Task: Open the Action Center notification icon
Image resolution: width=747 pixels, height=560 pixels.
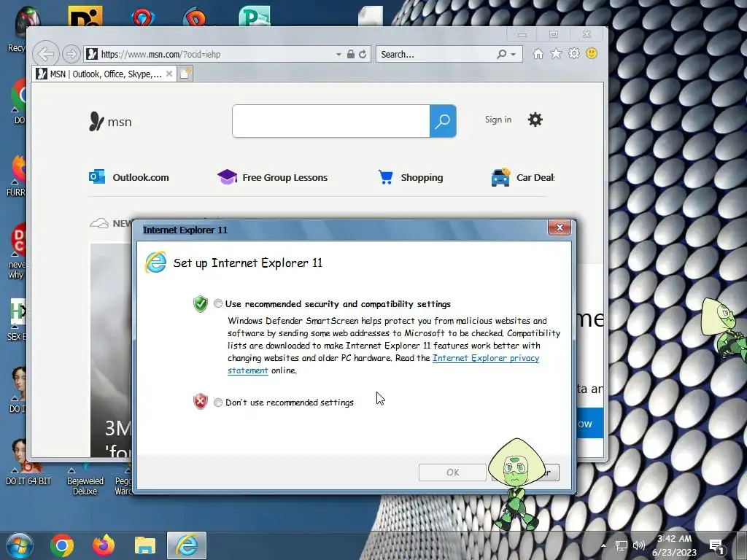Action: 717,545
